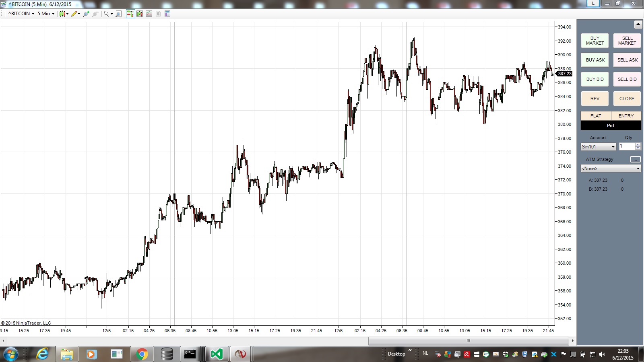
Task: Open the 5 Min interval dropdown
Action: click(46, 14)
